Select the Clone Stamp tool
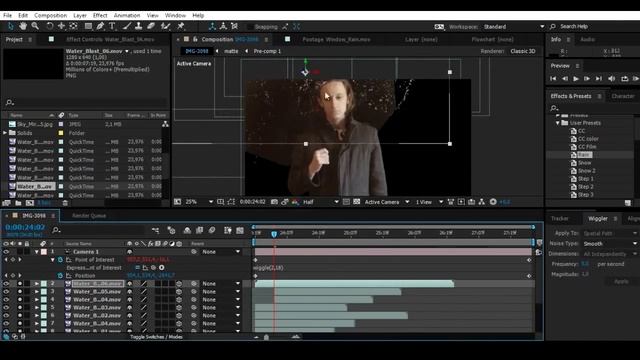This screenshot has width=640, height=360. pyautogui.click(x=139, y=26)
